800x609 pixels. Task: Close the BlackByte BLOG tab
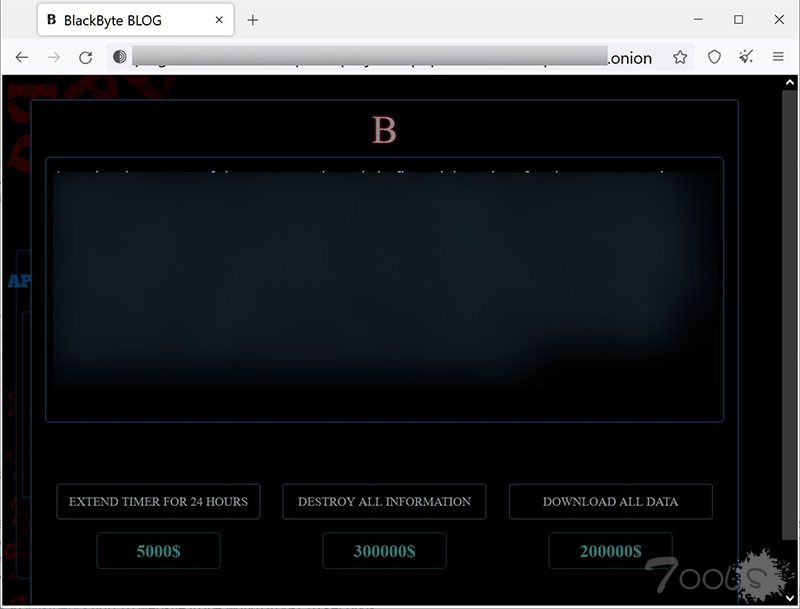(216, 20)
